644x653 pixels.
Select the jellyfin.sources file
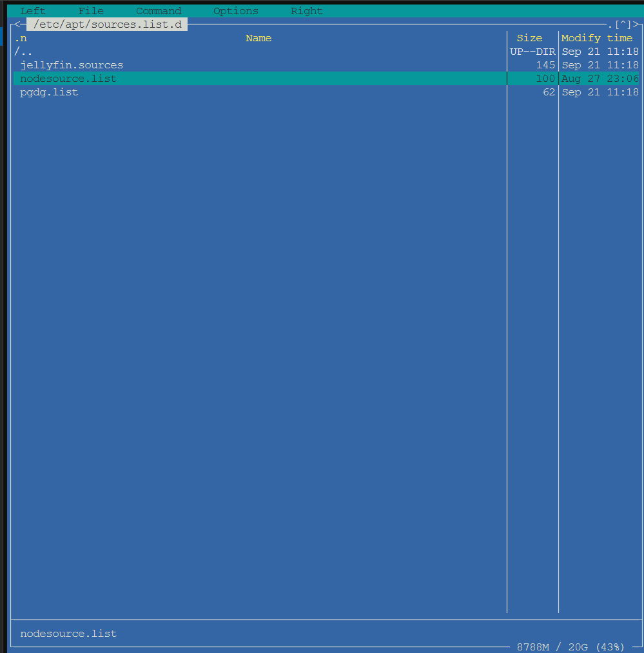pyautogui.click(x=72, y=65)
